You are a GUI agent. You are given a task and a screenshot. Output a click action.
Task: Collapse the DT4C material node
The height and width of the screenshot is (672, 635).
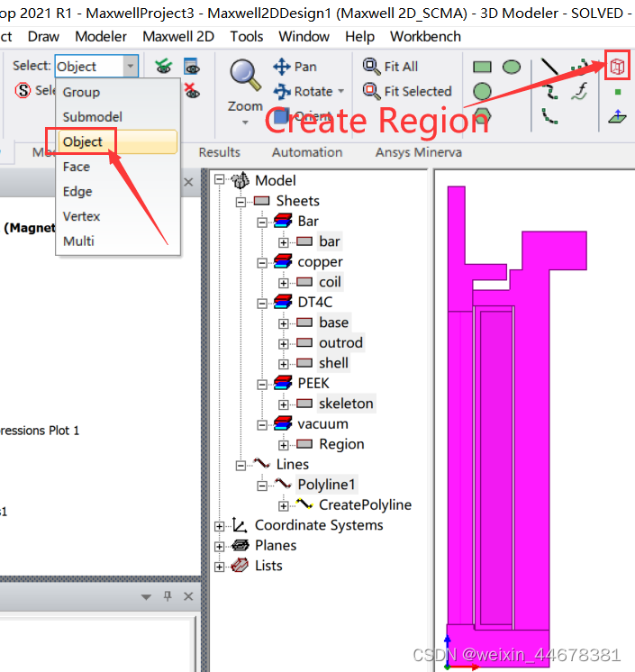click(x=262, y=304)
